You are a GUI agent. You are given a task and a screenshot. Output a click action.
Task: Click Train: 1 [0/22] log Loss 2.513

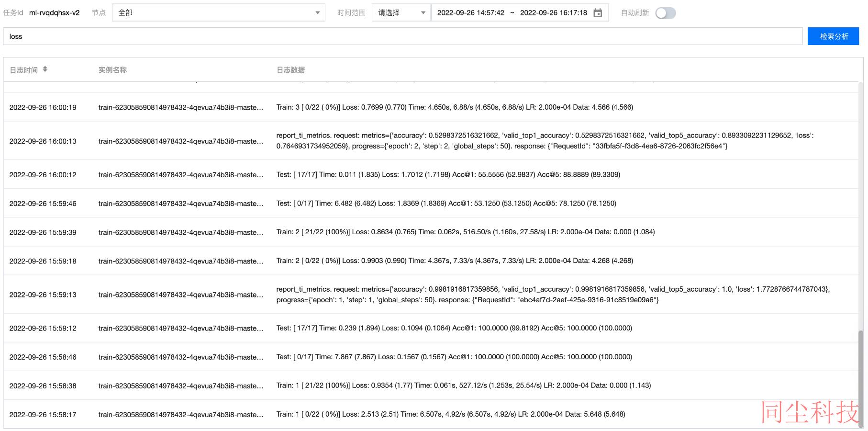[x=451, y=414]
